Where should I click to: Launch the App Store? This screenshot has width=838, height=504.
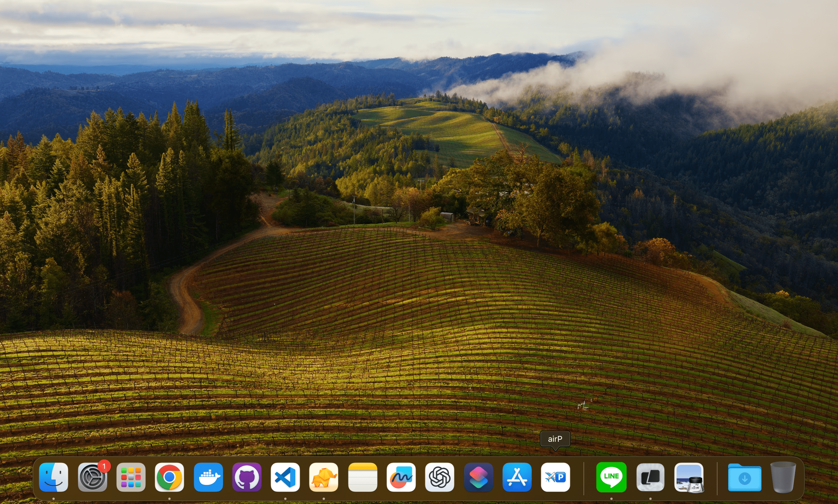(x=517, y=477)
